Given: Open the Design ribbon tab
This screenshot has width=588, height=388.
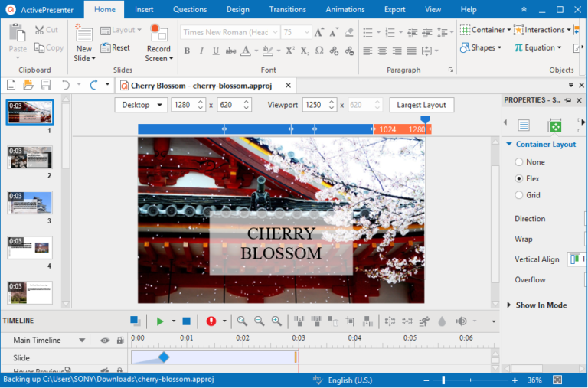Looking at the screenshot, I should pos(238,9).
